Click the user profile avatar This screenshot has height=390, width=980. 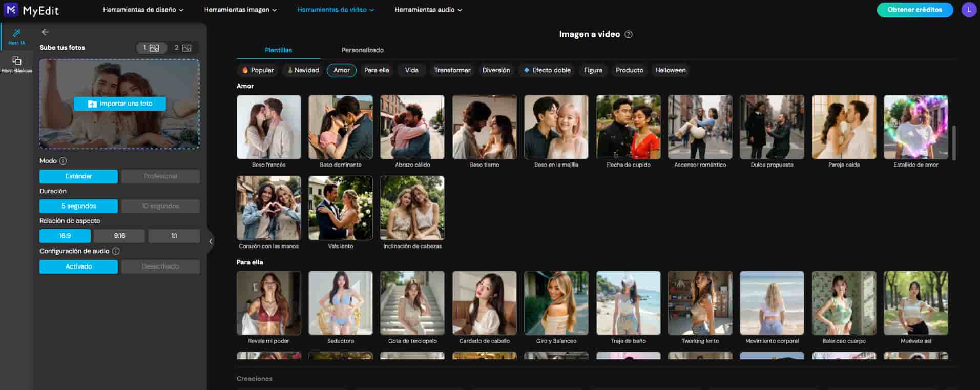pyautogui.click(x=969, y=10)
